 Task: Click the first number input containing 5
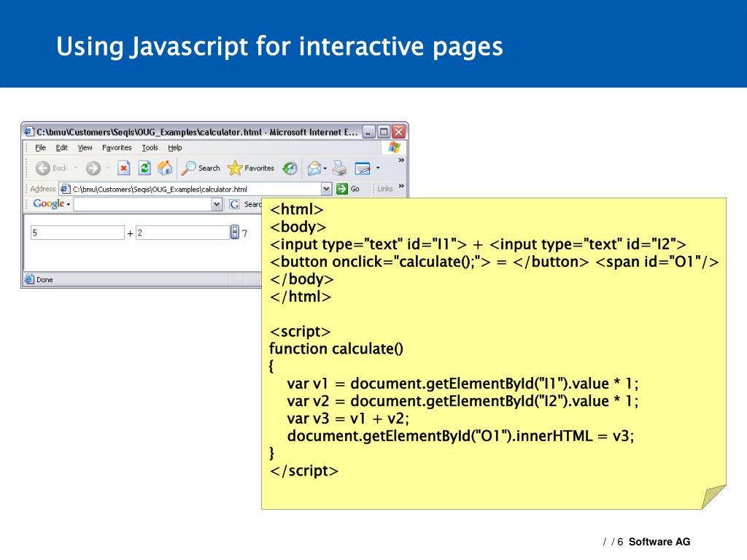77,233
